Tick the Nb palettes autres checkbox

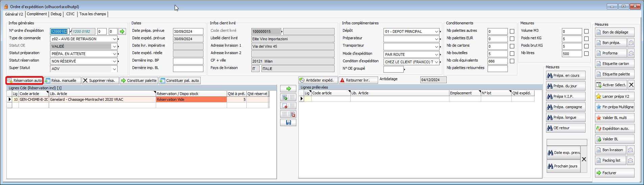[512, 31]
